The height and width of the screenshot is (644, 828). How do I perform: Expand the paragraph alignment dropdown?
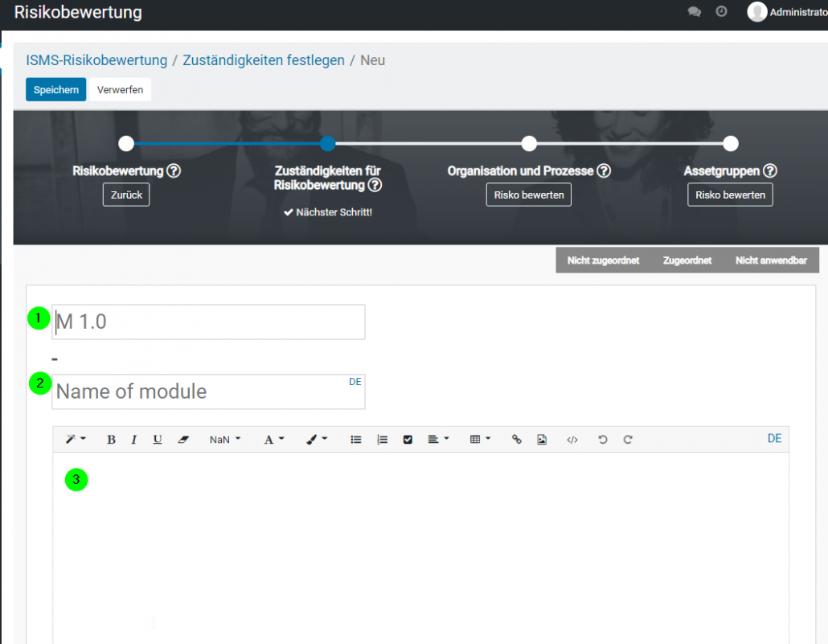[438, 440]
